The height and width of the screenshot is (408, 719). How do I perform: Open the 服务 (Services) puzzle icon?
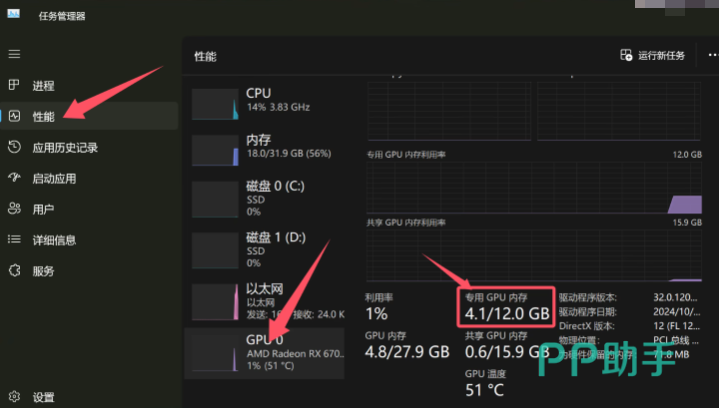coord(14,271)
